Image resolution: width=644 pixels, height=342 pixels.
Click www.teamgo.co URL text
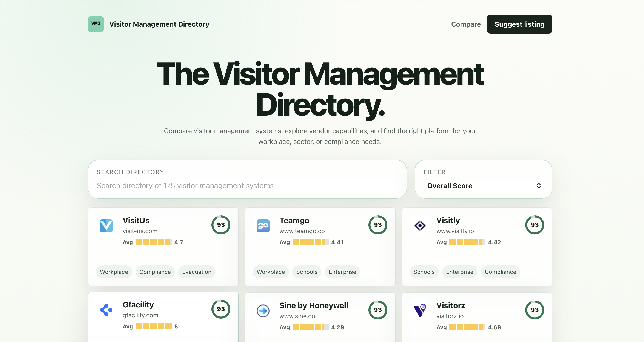tap(302, 231)
